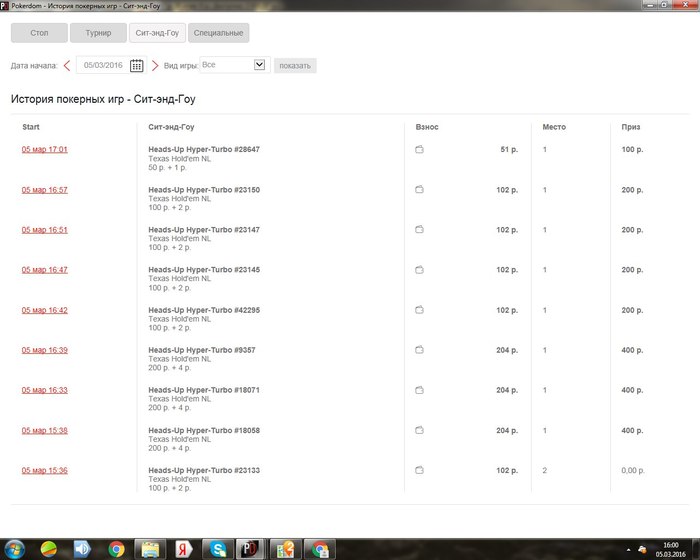This screenshot has width=700, height=560.
Task: Click the 'показать' button
Action: point(295,66)
